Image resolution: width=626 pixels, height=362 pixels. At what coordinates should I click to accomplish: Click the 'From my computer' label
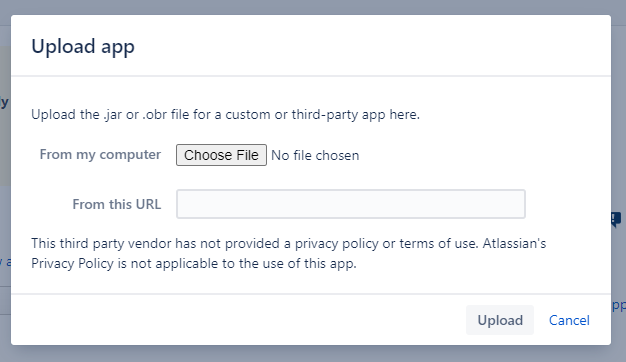pyautogui.click(x=100, y=154)
